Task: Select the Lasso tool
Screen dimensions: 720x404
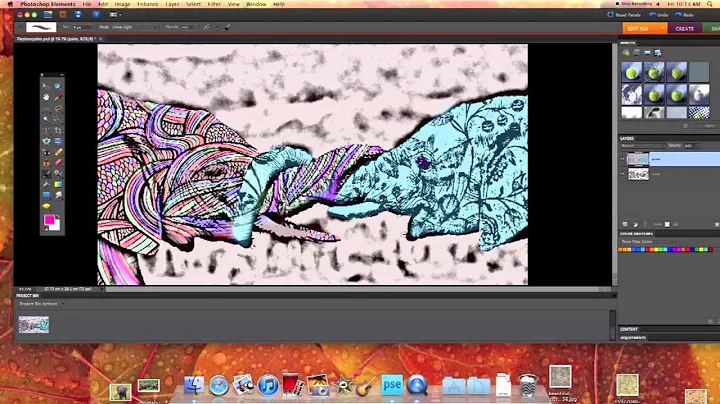Action: pos(58,108)
